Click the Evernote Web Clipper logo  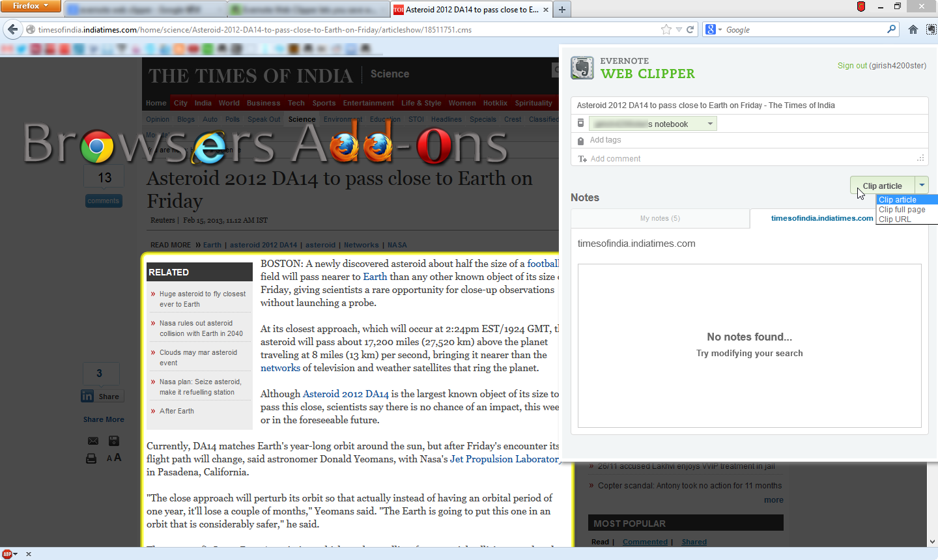(x=633, y=68)
